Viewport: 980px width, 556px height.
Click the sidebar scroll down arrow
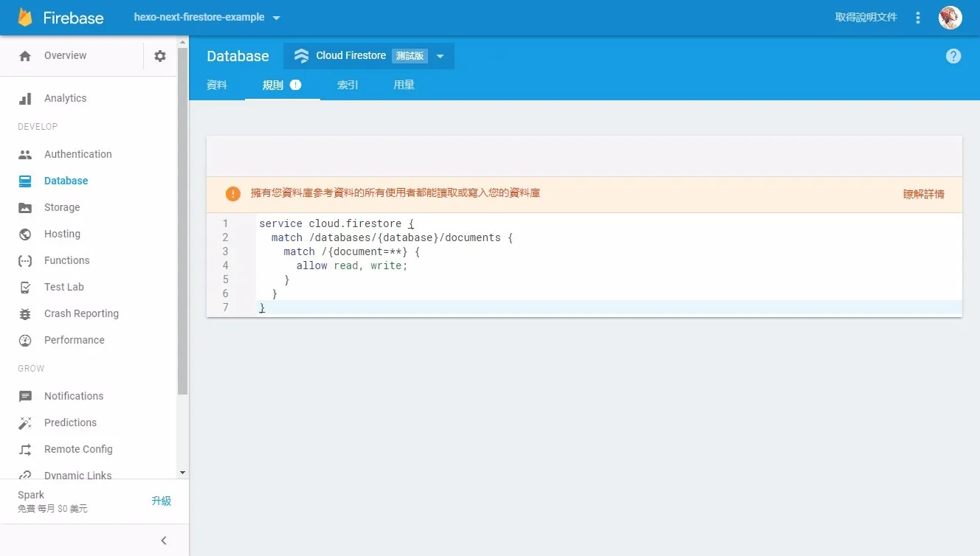click(x=182, y=472)
